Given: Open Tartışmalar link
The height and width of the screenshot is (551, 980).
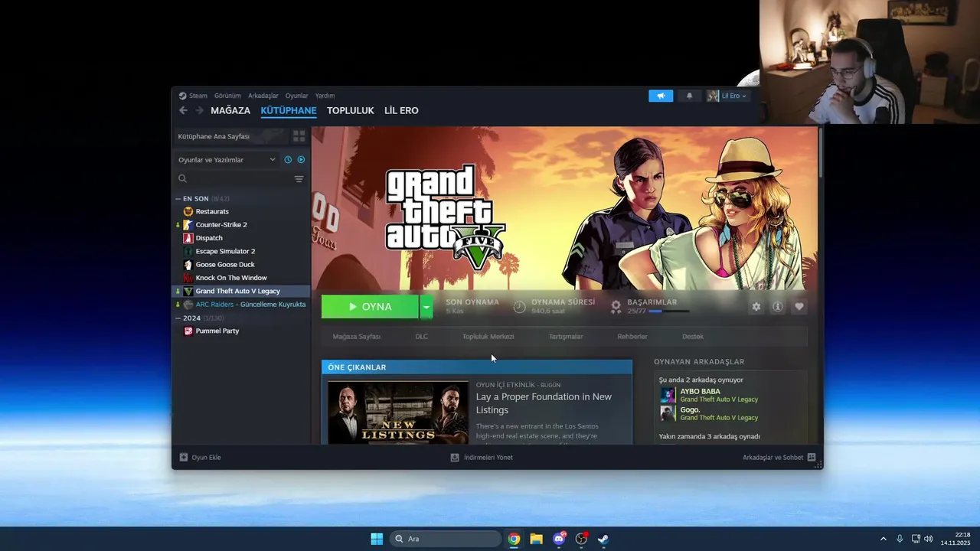Looking at the screenshot, I should (x=566, y=337).
